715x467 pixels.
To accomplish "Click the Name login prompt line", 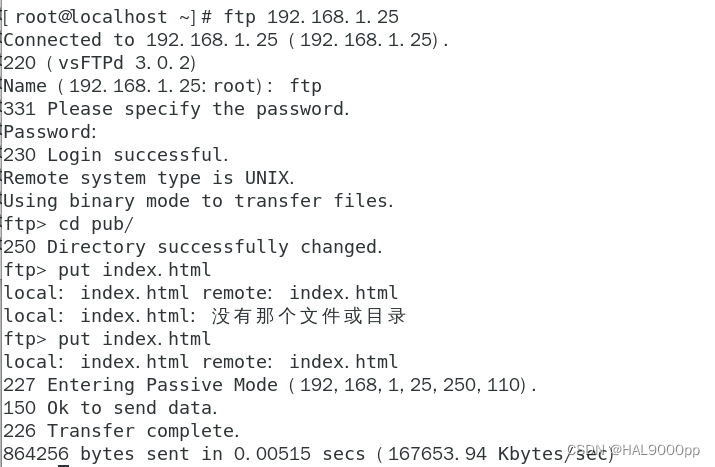I will click(x=162, y=86).
